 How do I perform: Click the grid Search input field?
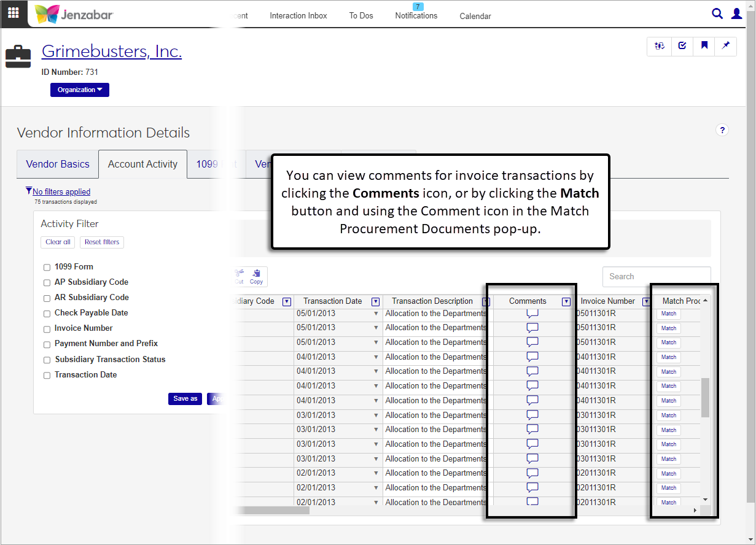656,277
